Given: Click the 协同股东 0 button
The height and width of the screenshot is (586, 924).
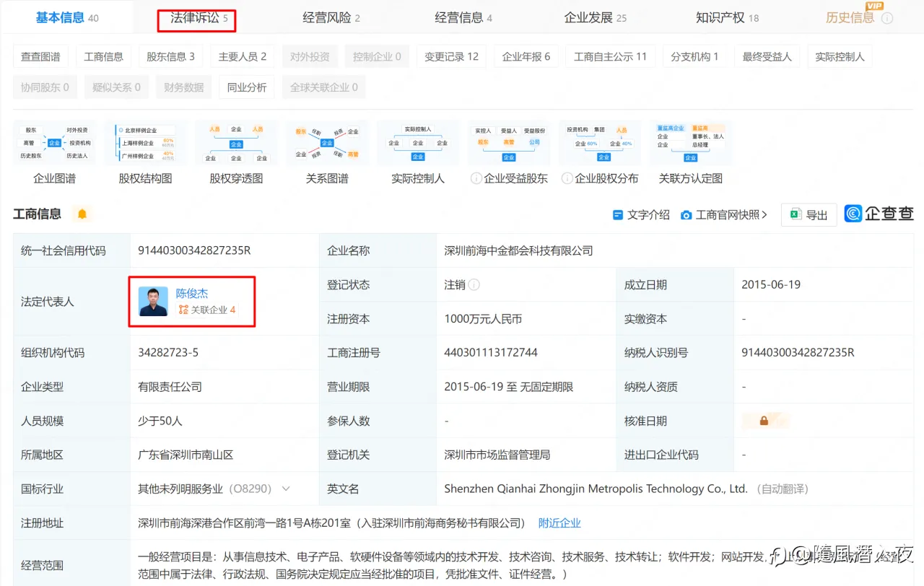Looking at the screenshot, I should (x=45, y=87).
